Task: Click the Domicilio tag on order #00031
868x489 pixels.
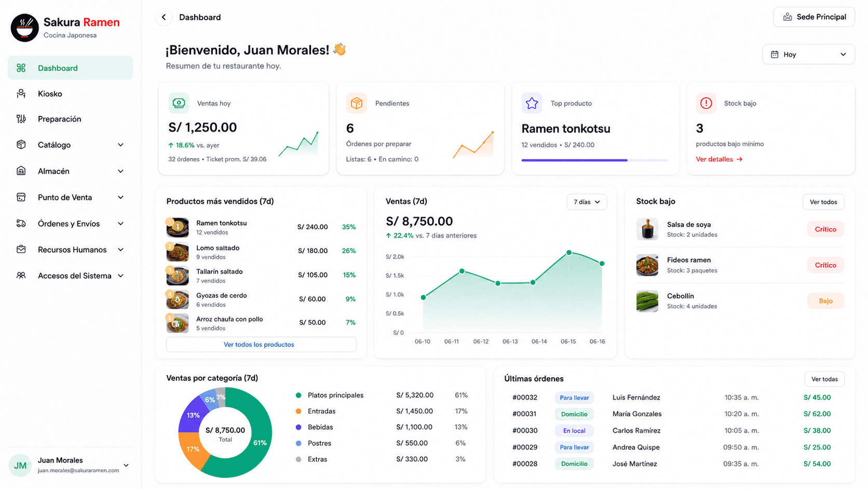Action: (574, 414)
